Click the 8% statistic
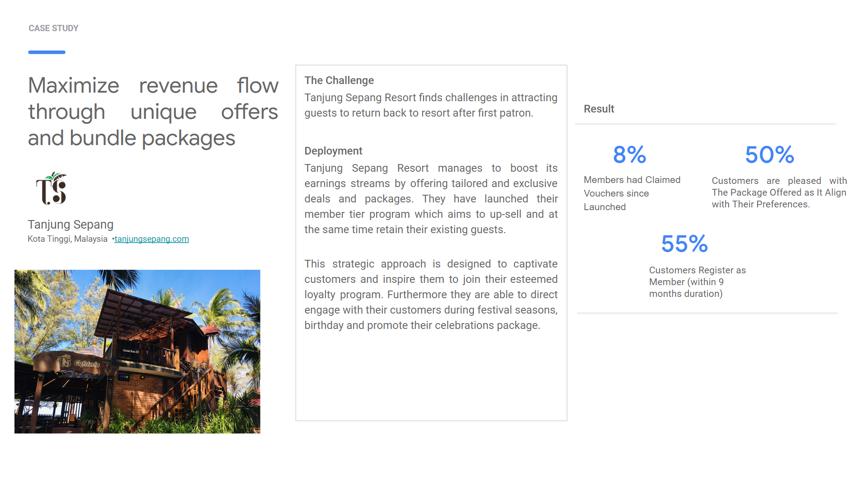This screenshot has width=868, height=488. 629,155
